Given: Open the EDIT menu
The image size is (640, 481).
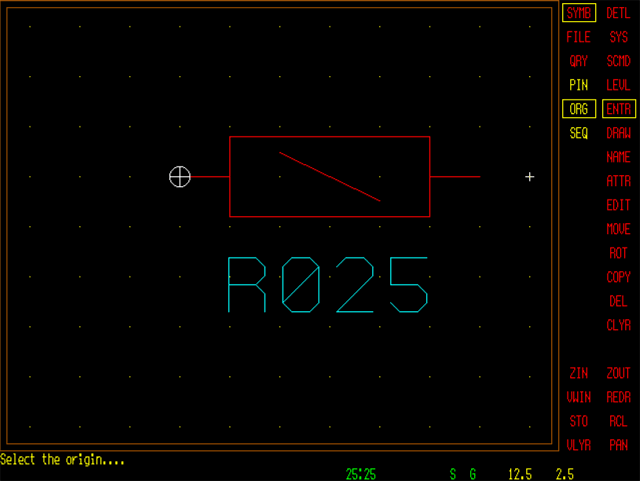Looking at the screenshot, I should (618, 205).
